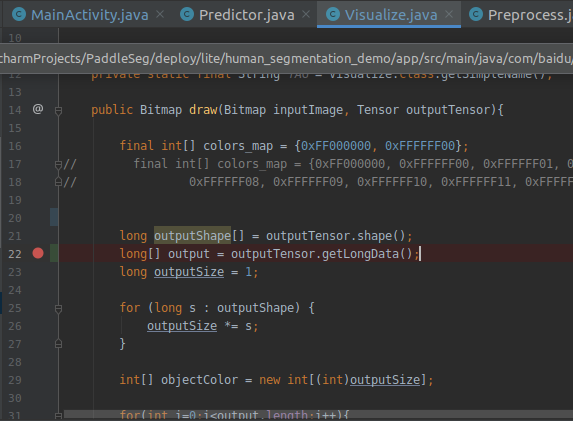Select the Visualize.java tab

(x=391, y=15)
